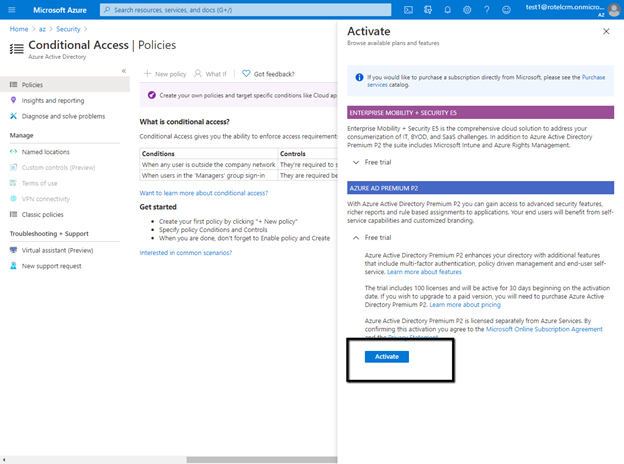This screenshot has width=624, height=464.
Task: Click the Virtual assistant (Preview) icon
Action: 14,250
